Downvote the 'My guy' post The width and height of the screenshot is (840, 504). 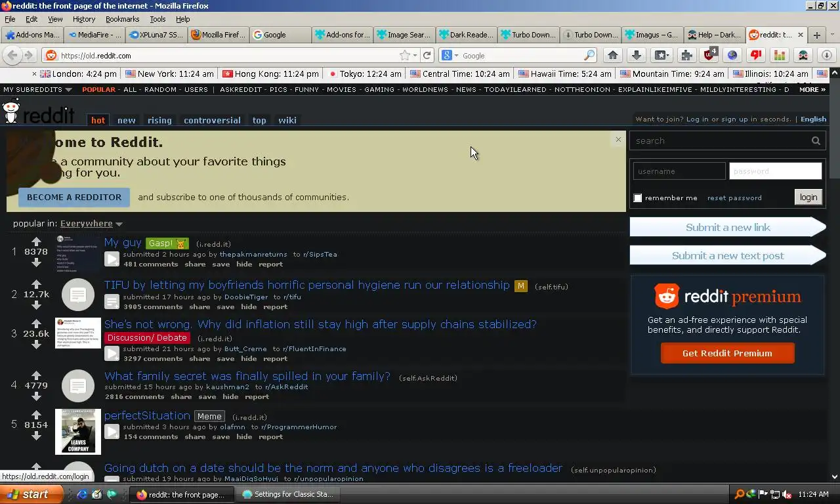[36, 262]
